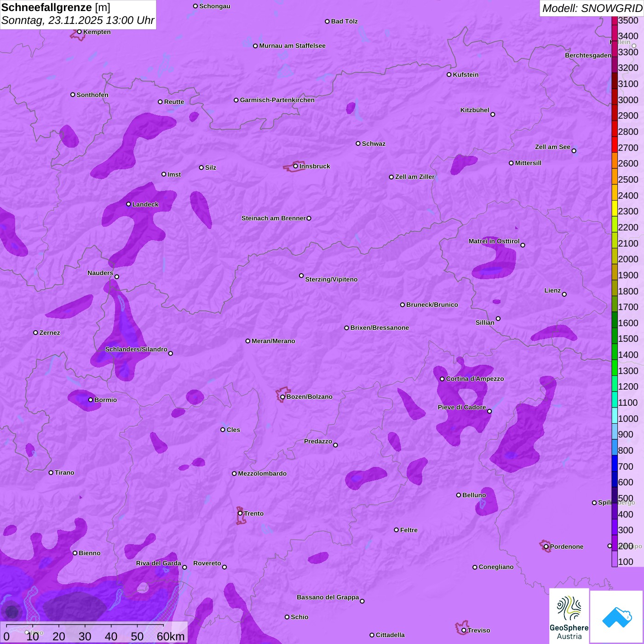The height and width of the screenshot is (644, 644).
Task: Click the Trento city marker
Action: [240, 513]
